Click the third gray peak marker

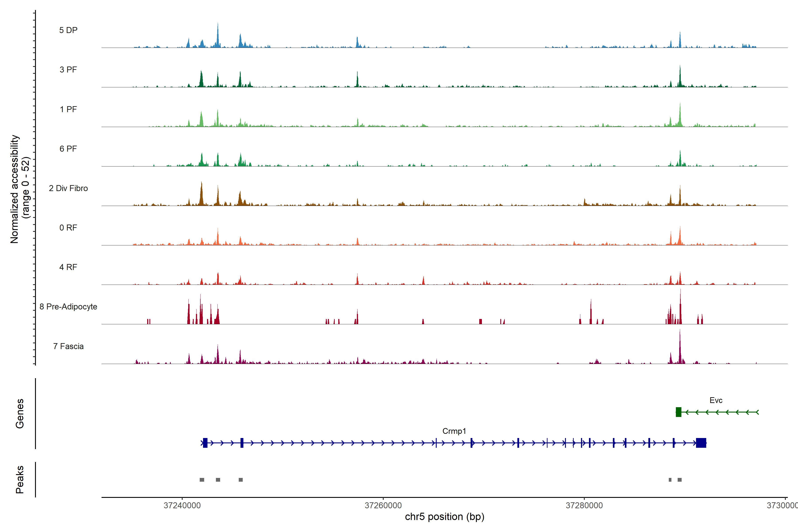[241, 480]
